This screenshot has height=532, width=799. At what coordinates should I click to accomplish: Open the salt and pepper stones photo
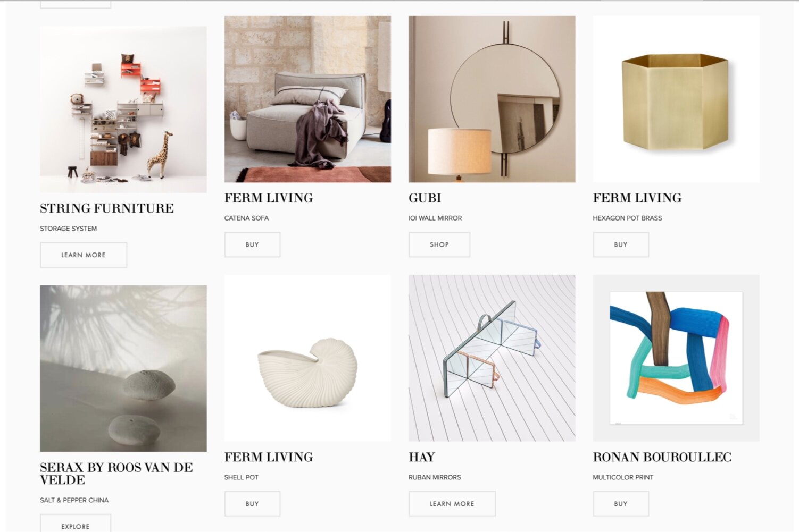tap(123, 368)
